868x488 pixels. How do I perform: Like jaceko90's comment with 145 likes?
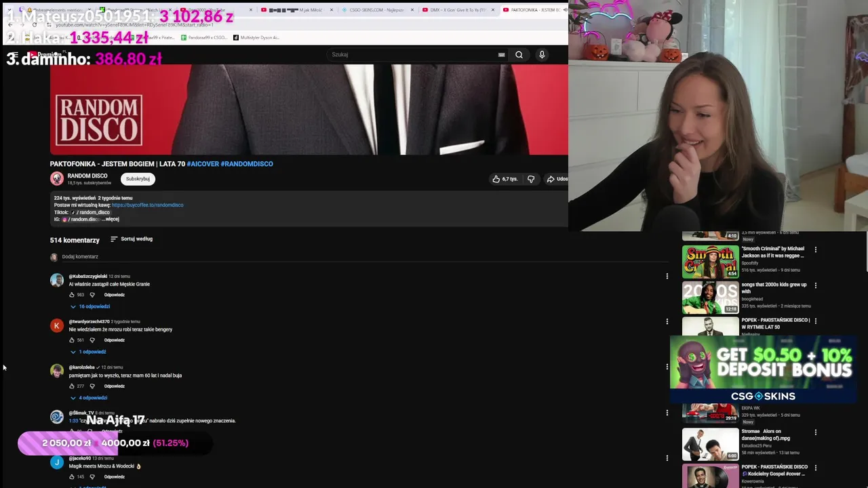tap(72, 477)
